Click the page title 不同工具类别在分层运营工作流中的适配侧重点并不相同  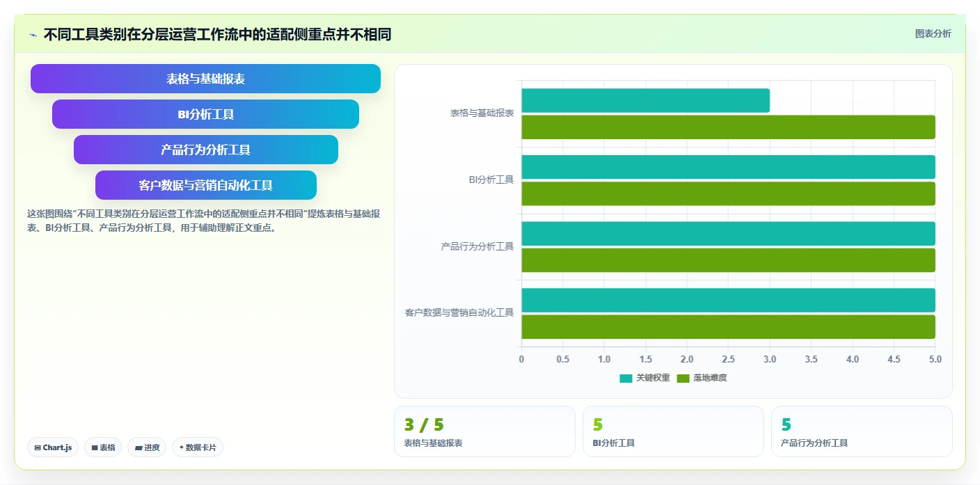[217, 34]
